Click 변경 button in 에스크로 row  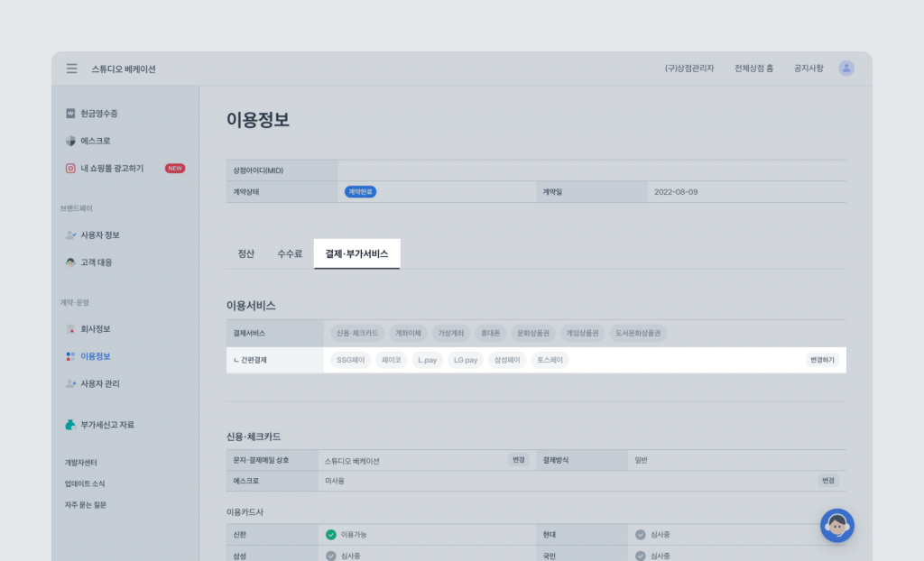click(828, 481)
